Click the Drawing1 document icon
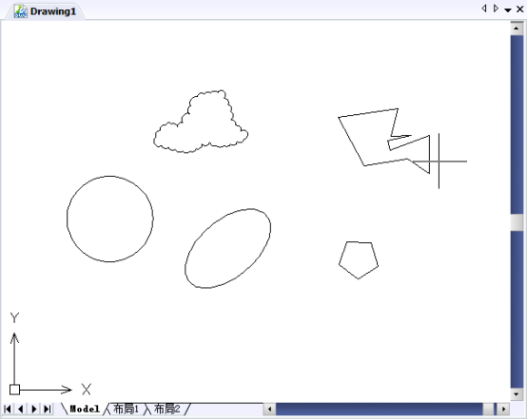527x420 pixels. tap(21, 11)
